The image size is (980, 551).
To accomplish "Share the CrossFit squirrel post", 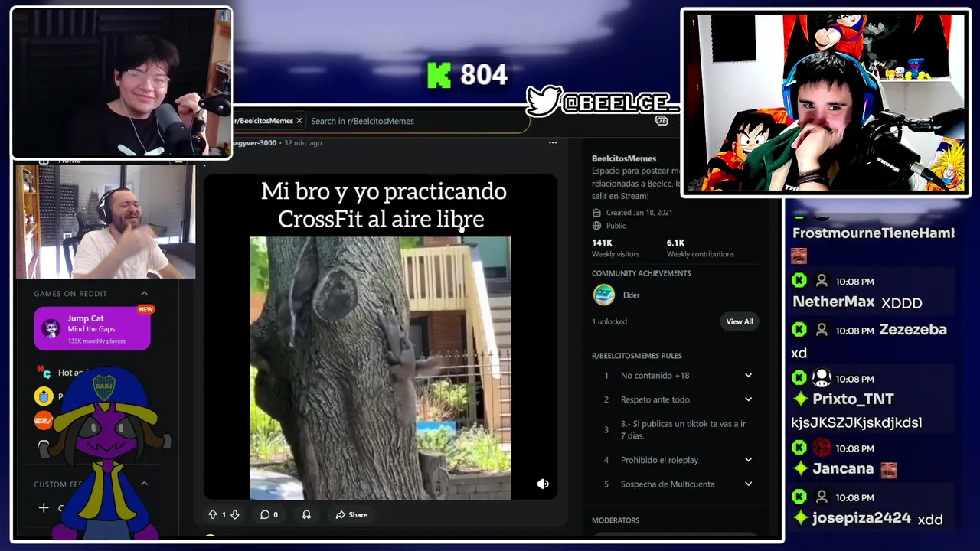I will [351, 515].
